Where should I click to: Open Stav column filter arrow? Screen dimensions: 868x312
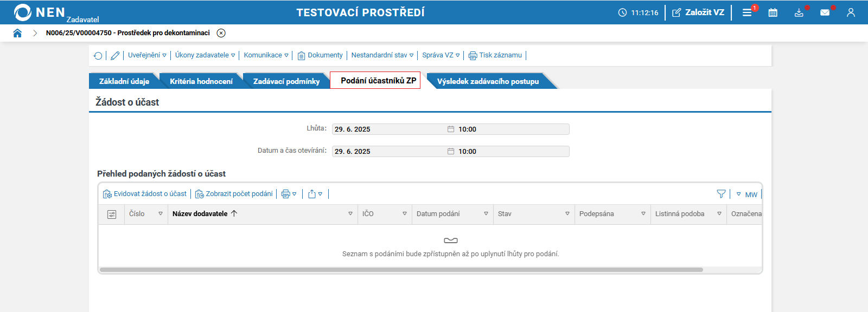point(567,214)
